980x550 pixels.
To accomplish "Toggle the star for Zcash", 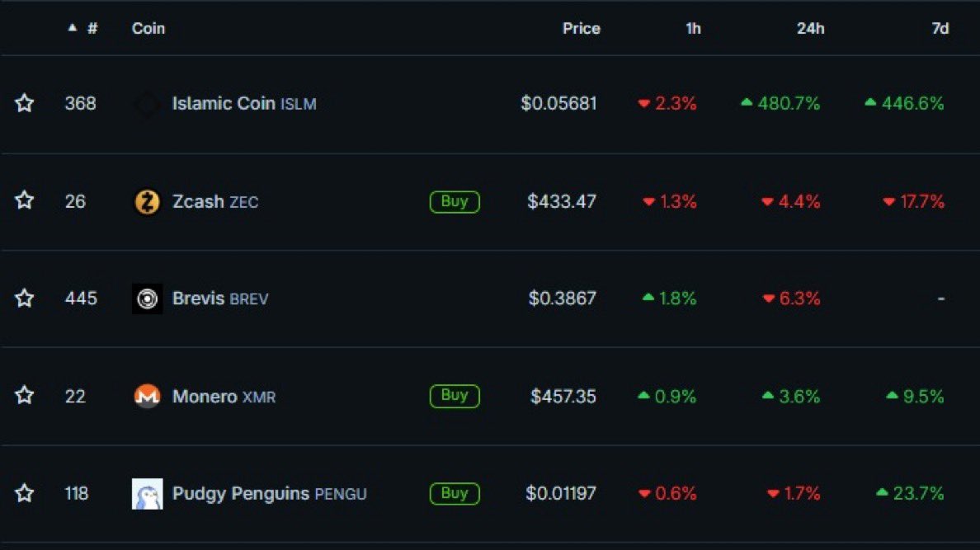I will click(x=25, y=201).
